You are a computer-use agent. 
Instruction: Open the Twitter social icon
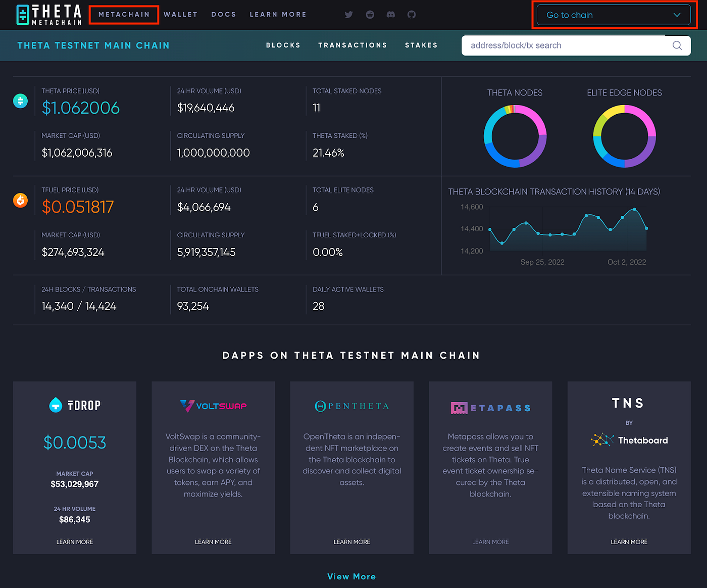pyautogui.click(x=349, y=15)
